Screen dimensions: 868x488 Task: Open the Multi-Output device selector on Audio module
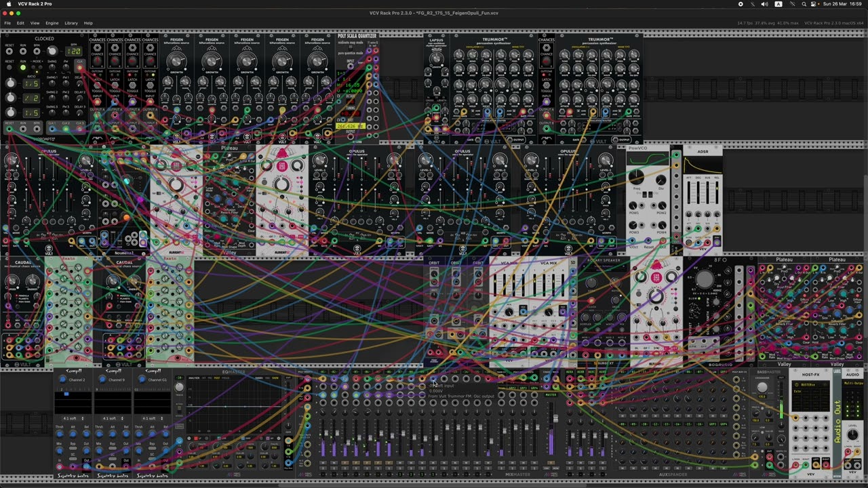coord(852,383)
